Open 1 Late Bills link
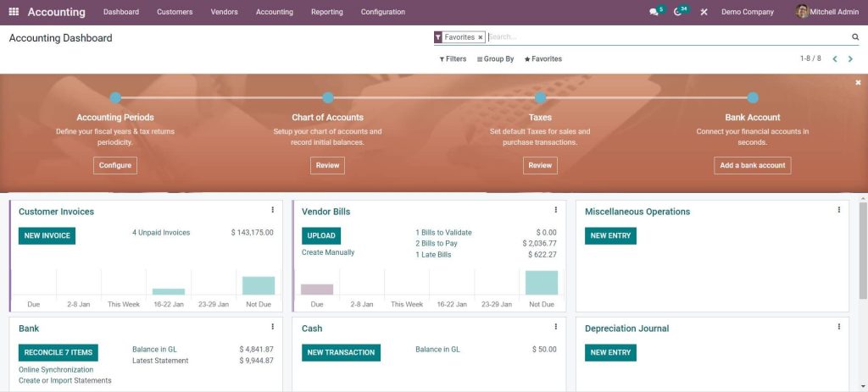This screenshot has height=392, width=868. pyautogui.click(x=433, y=255)
